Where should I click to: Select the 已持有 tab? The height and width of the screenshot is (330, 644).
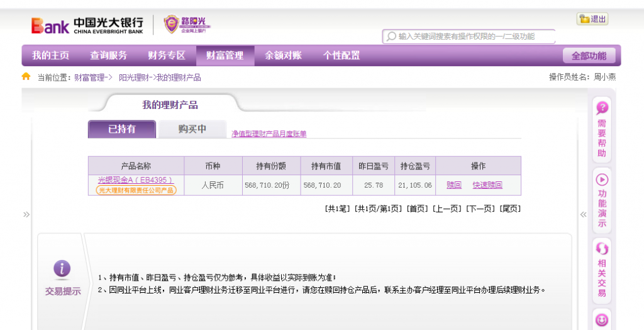click(x=121, y=129)
